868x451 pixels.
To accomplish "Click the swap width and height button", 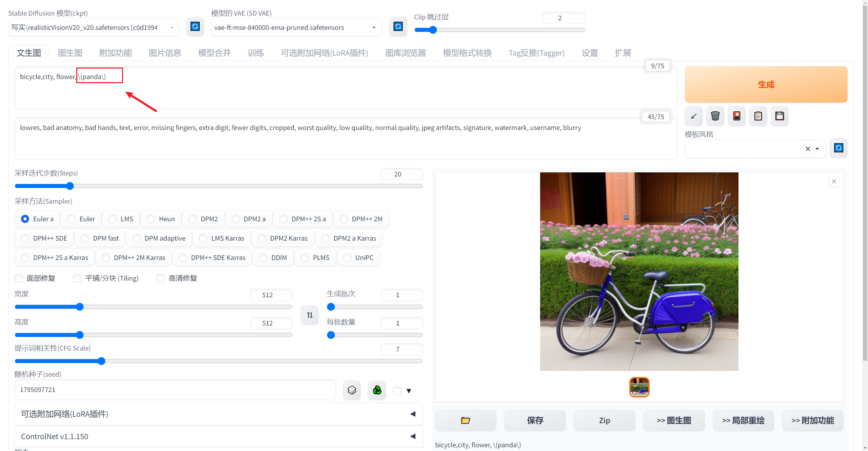I will point(310,315).
